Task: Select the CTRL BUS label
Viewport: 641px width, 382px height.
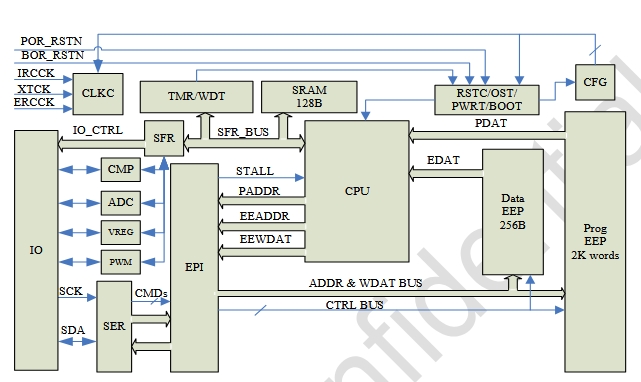Action: tap(354, 305)
